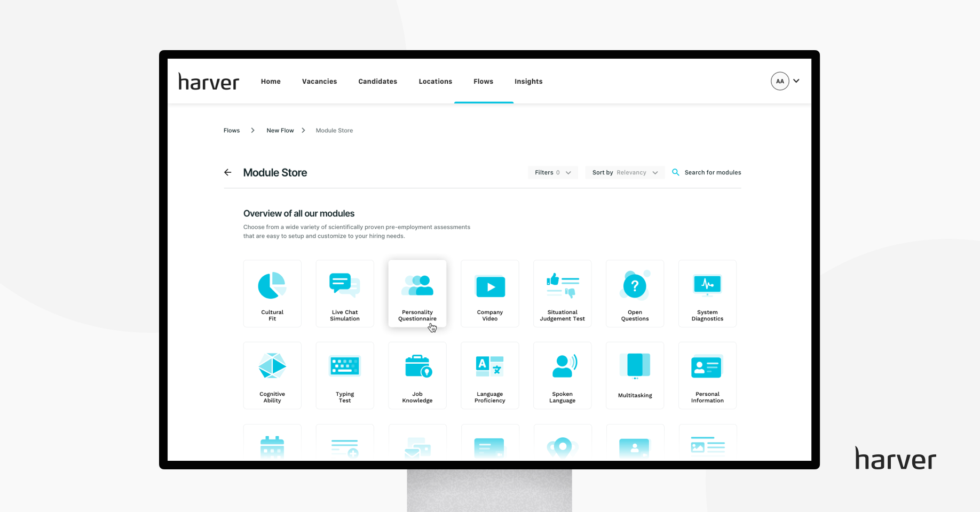This screenshot has height=512, width=980.
Task: Open the Language Proficiency module
Action: [490, 375]
